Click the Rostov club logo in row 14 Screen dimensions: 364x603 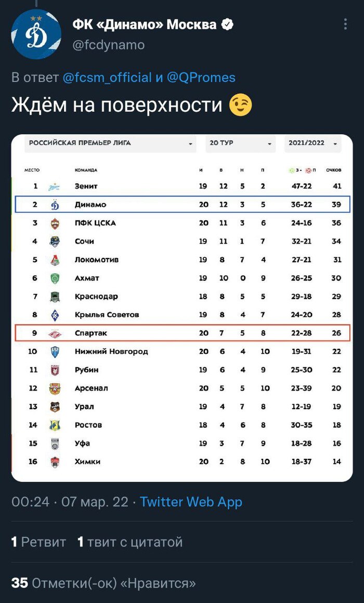(55, 425)
